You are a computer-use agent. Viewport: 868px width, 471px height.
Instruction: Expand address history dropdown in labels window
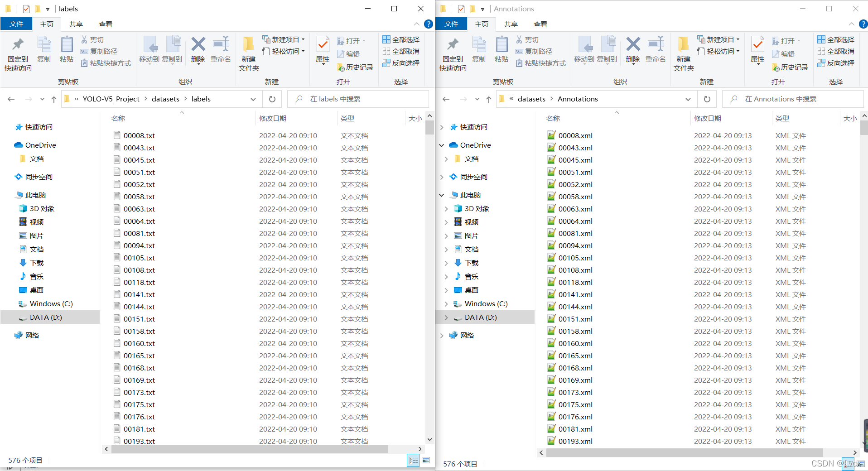(253, 99)
